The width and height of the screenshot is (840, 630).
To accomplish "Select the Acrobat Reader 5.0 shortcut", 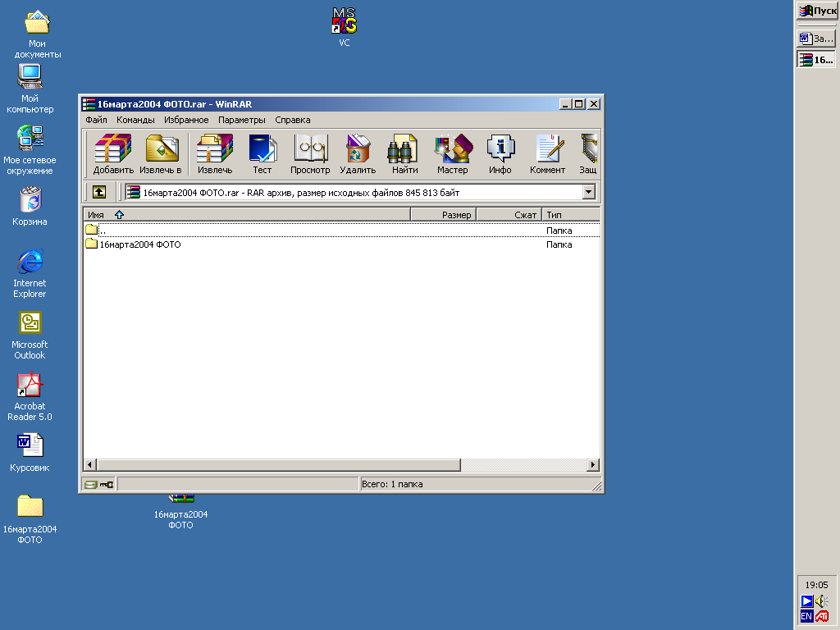I will tap(30, 396).
